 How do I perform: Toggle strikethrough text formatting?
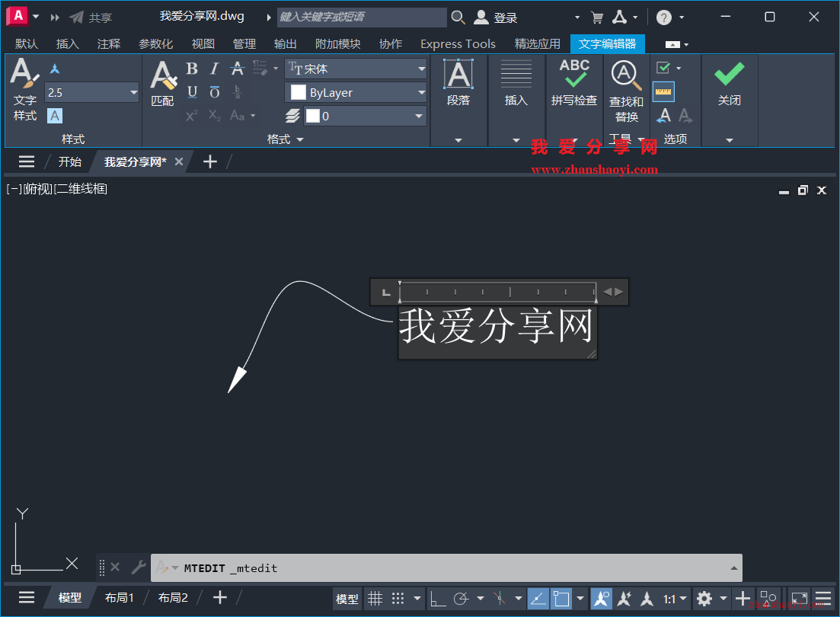(x=237, y=69)
